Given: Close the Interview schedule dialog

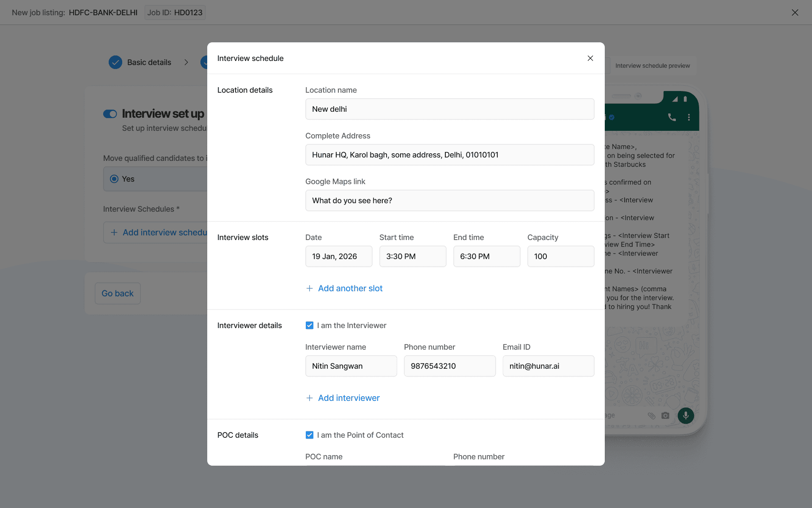Looking at the screenshot, I should coord(590,58).
